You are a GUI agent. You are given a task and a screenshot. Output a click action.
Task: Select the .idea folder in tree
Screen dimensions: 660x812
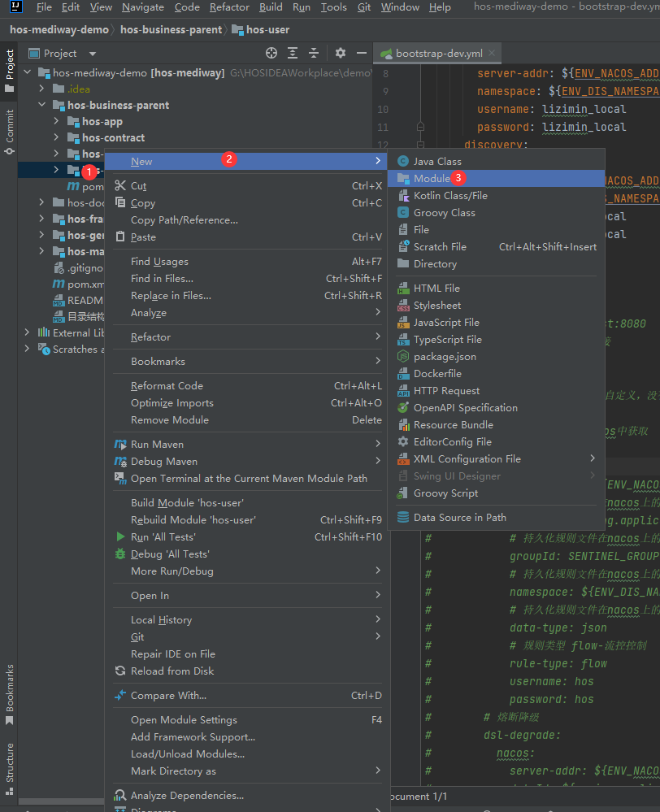pos(79,89)
